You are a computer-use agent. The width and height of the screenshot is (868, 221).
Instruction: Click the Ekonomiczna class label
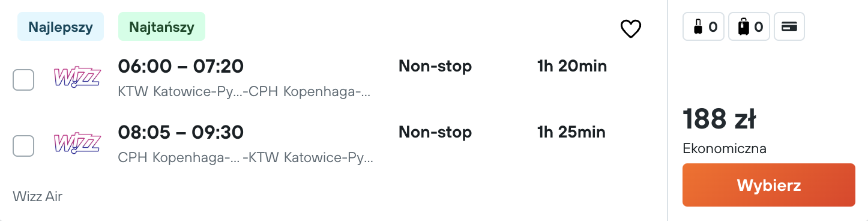click(725, 149)
